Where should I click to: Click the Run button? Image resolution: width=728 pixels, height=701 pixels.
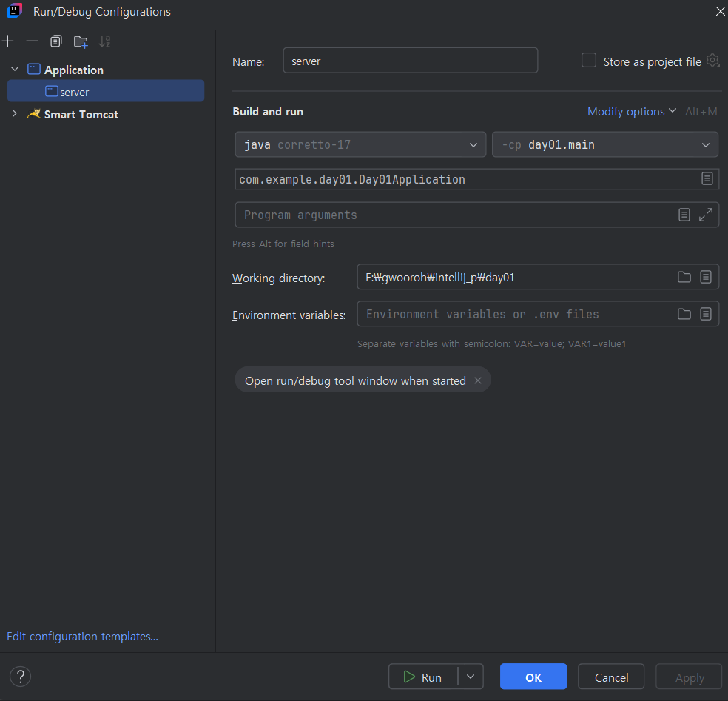tap(423, 677)
